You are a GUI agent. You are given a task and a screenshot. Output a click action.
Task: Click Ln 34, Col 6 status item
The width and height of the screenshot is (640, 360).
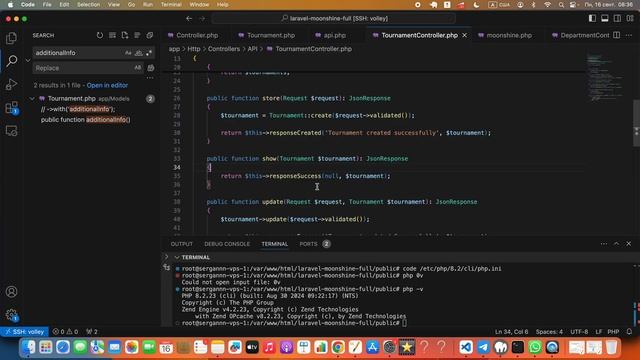(x=511, y=332)
